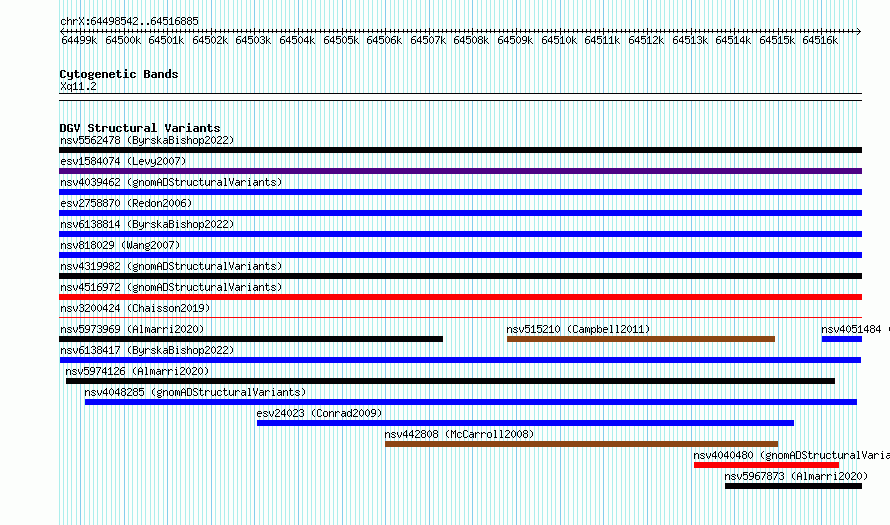This screenshot has height=525, width=890.
Task: Click the 64499k ruler position
Action: (79, 40)
